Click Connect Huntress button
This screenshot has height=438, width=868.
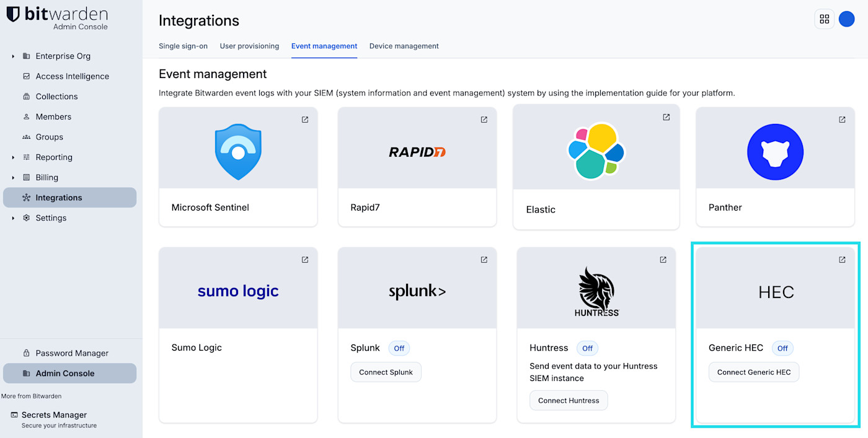click(x=569, y=400)
